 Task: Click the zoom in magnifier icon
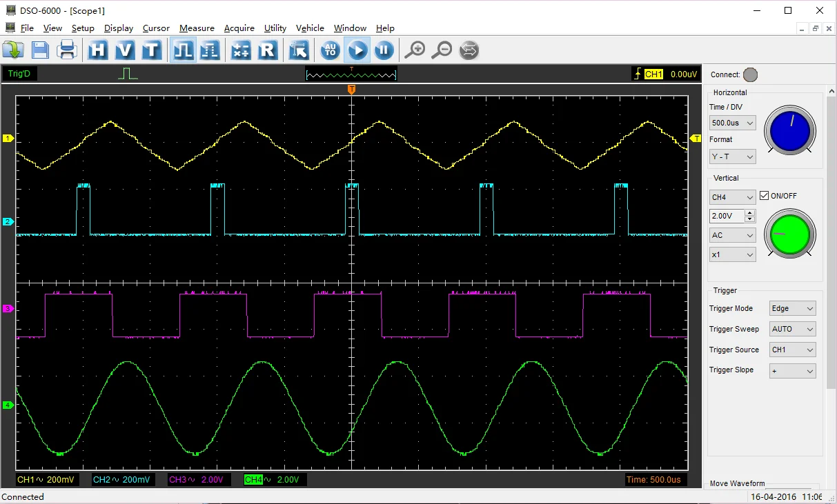click(x=414, y=50)
